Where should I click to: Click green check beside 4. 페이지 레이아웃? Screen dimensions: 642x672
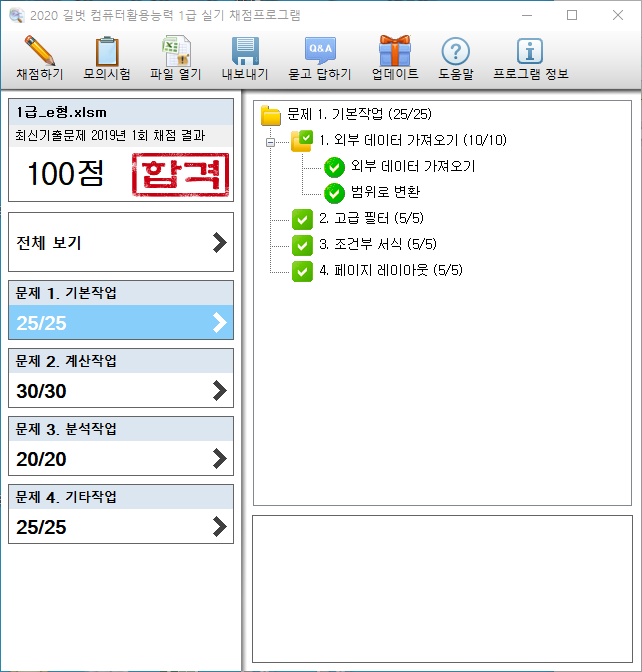tap(302, 271)
